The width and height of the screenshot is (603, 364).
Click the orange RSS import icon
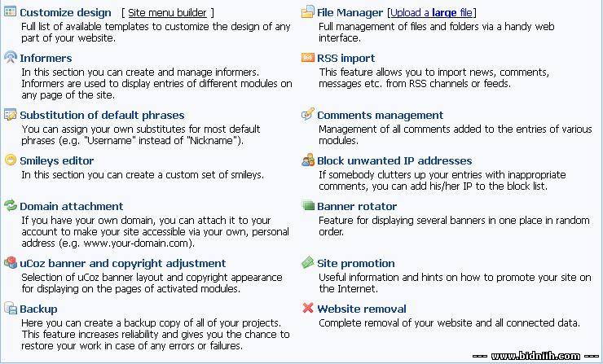308,57
